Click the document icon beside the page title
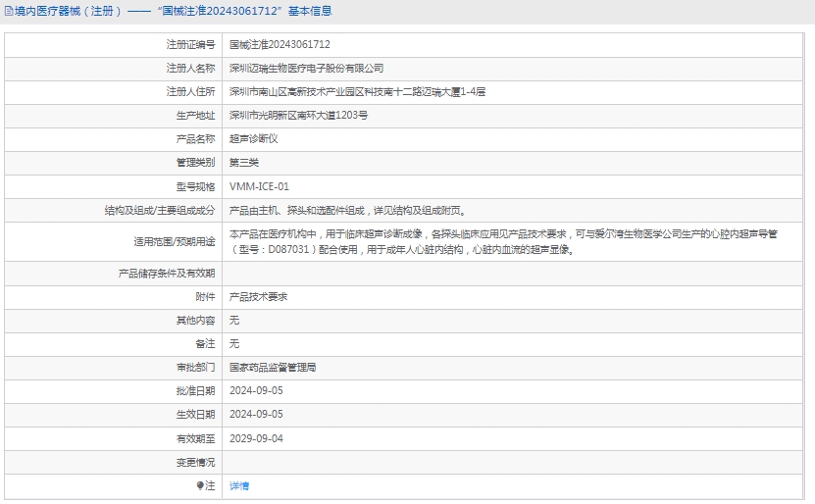The width and height of the screenshot is (815, 504). (x=8, y=11)
